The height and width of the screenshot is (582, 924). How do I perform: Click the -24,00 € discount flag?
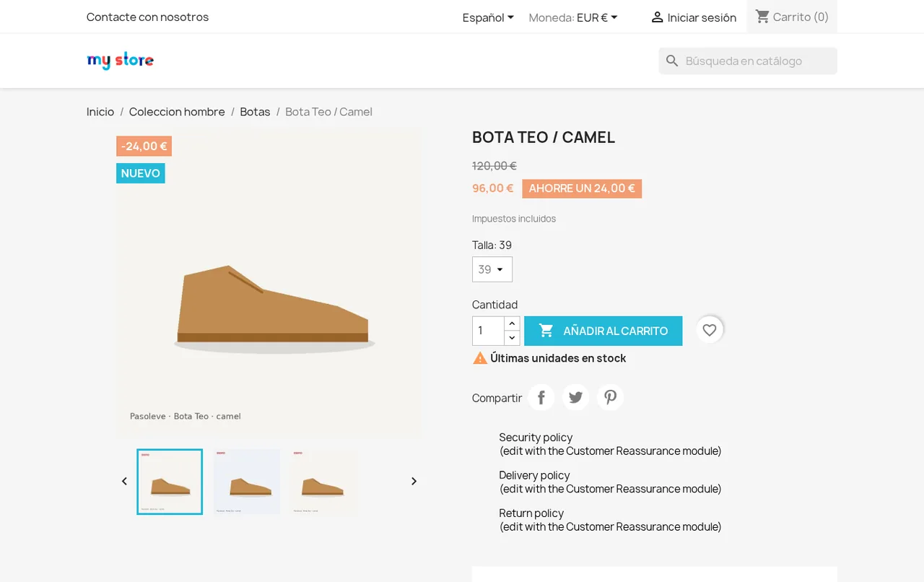coord(144,146)
